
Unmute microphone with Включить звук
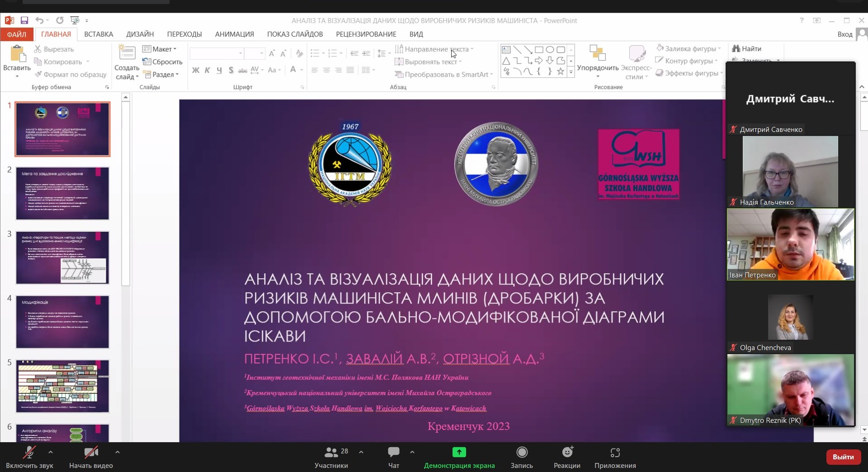(29, 457)
